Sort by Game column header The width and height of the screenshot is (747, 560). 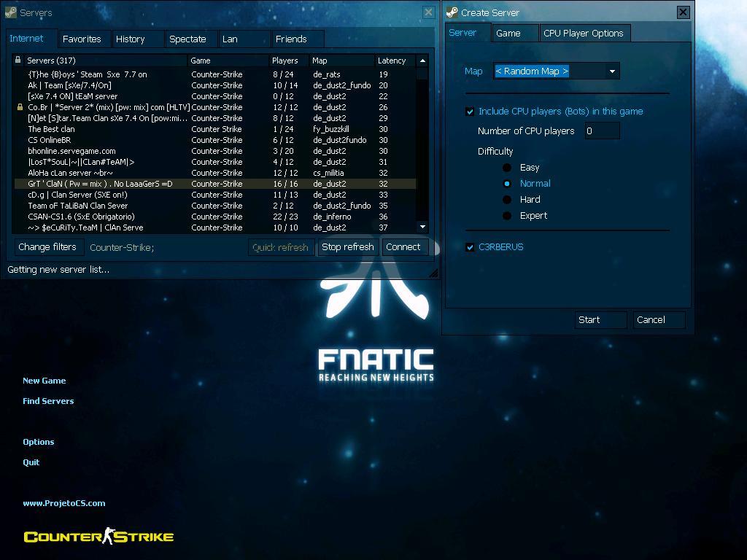(x=228, y=61)
